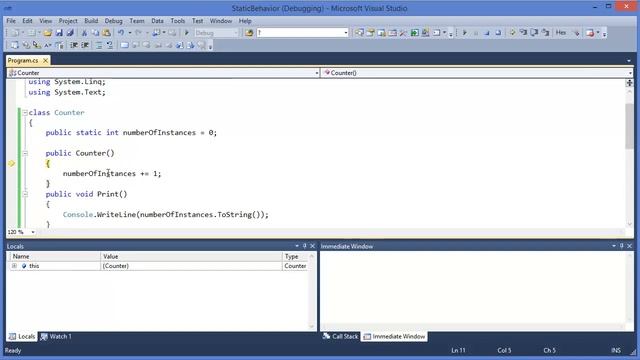Click the Step Over icon
The height and width of the screenshot is (360, 640).
point(534,33)
